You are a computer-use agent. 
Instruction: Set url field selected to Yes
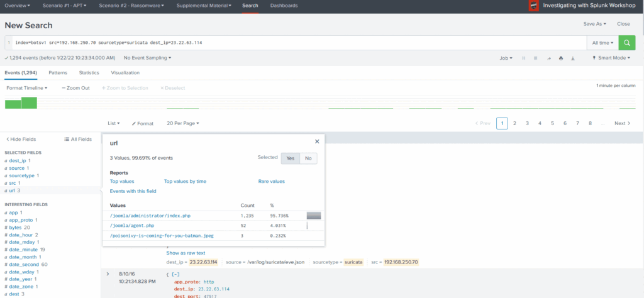(291, 158)
